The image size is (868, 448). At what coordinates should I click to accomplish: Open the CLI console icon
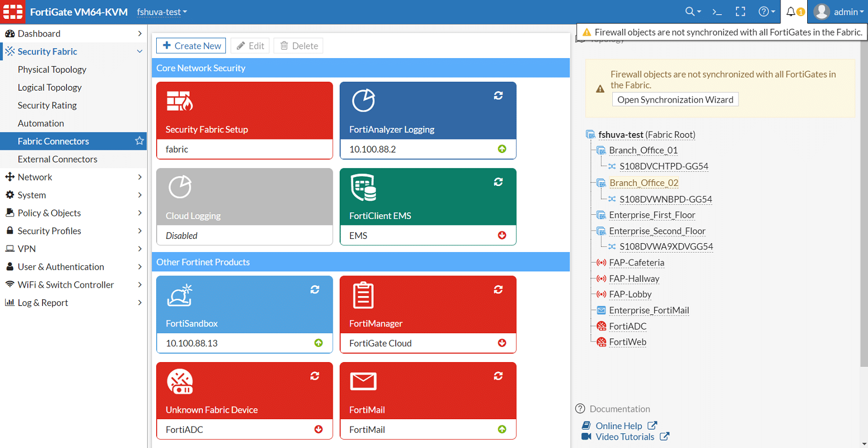[717, 12]
